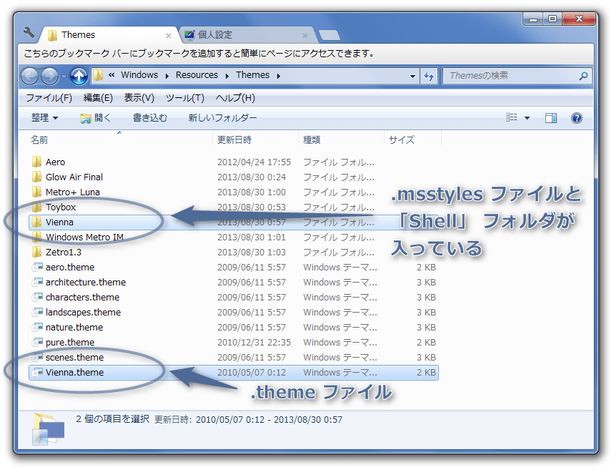Screen dimensions: 614x470
Task: Click the search magnifier icon
Action: [x=583, y=76]
